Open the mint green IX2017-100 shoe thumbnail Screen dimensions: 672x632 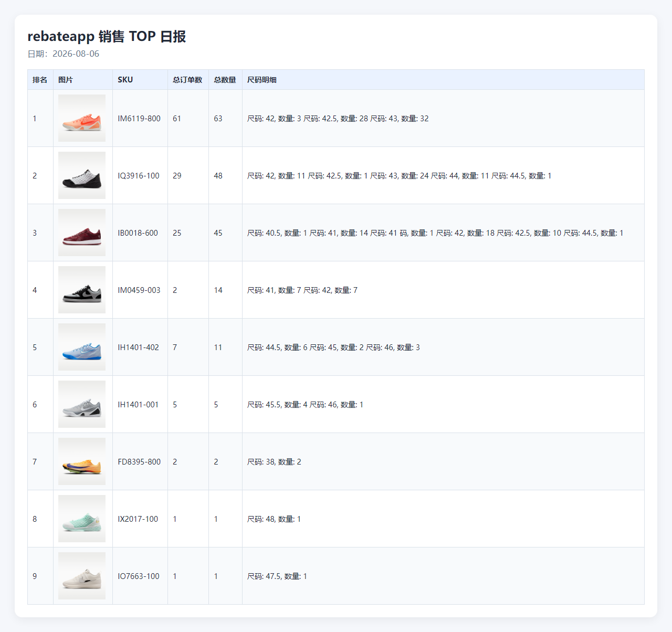[x=82, y=519]
